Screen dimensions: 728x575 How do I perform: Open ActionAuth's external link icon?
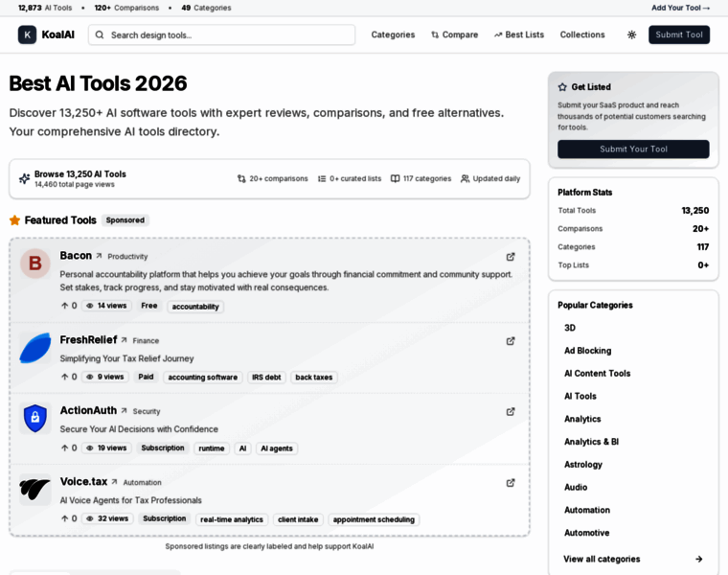[511, 412]
